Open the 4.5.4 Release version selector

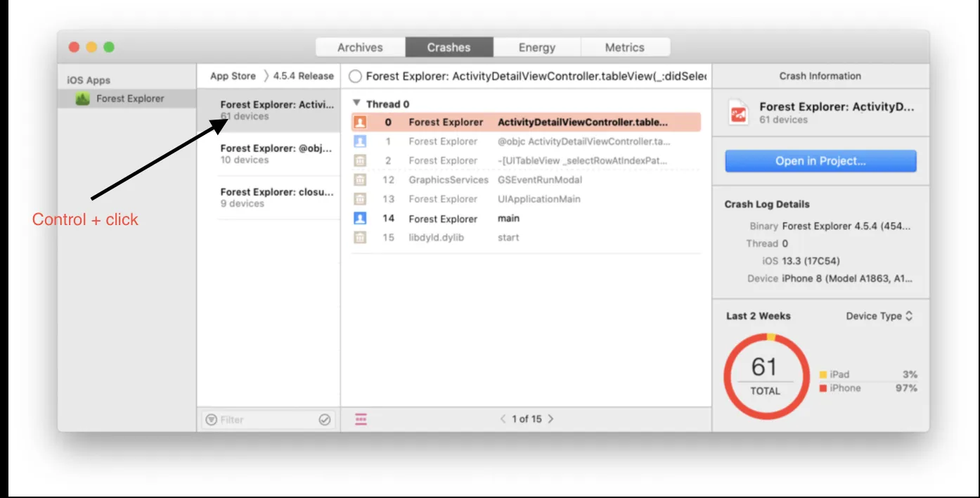[x=303, y=76]
